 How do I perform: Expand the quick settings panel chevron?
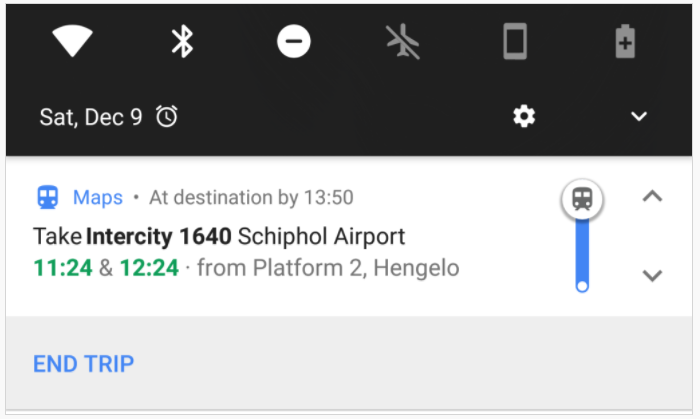[x=639, y=117]
